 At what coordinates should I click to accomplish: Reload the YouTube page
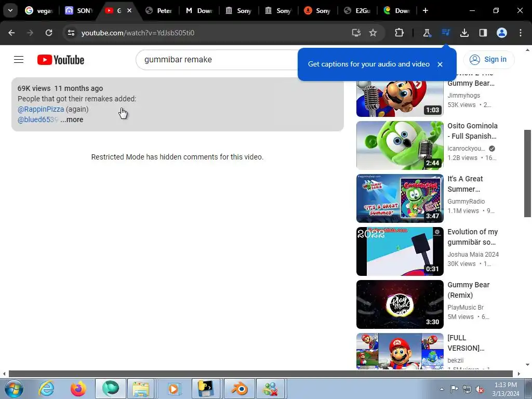[x=49, y=33]
